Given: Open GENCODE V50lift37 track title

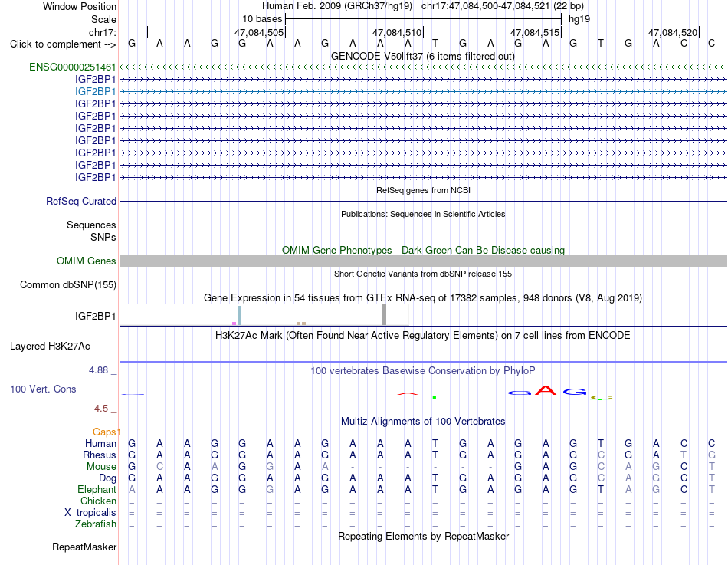Looking at the screenshot, I should tap(422, 56).
